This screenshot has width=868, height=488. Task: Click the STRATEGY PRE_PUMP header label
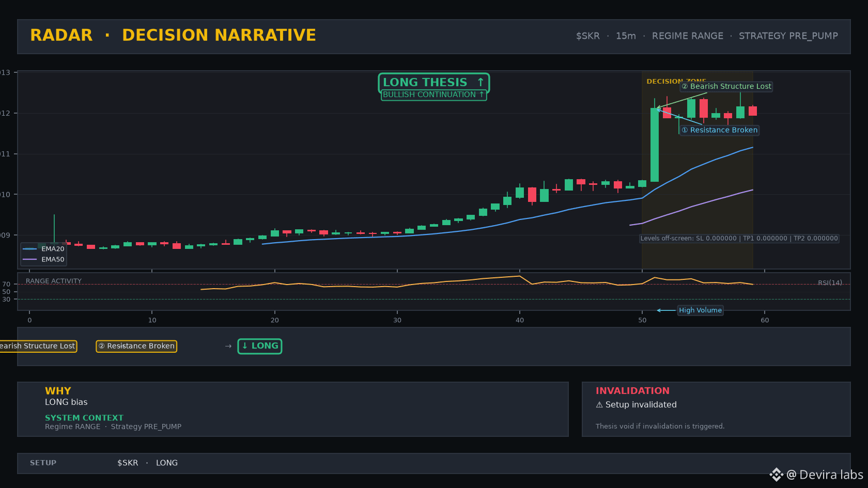tap(788, 36)
